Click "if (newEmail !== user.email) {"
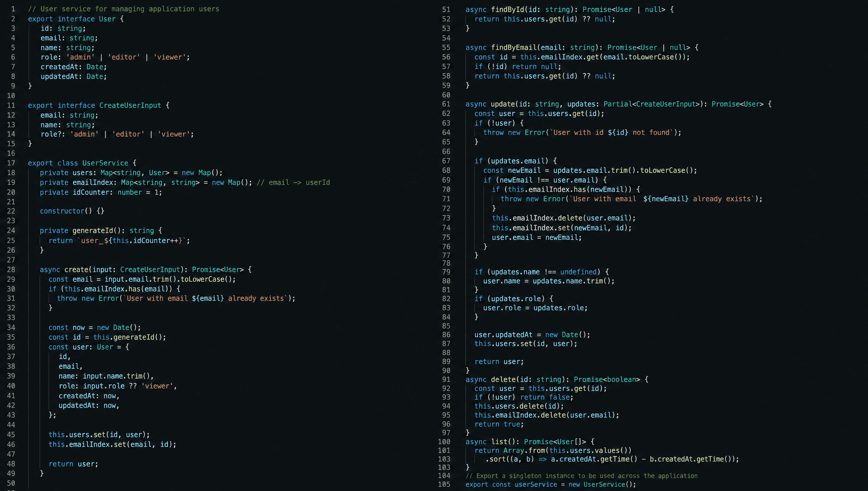This screenshot has width=868, height=491. coord(545,180)
